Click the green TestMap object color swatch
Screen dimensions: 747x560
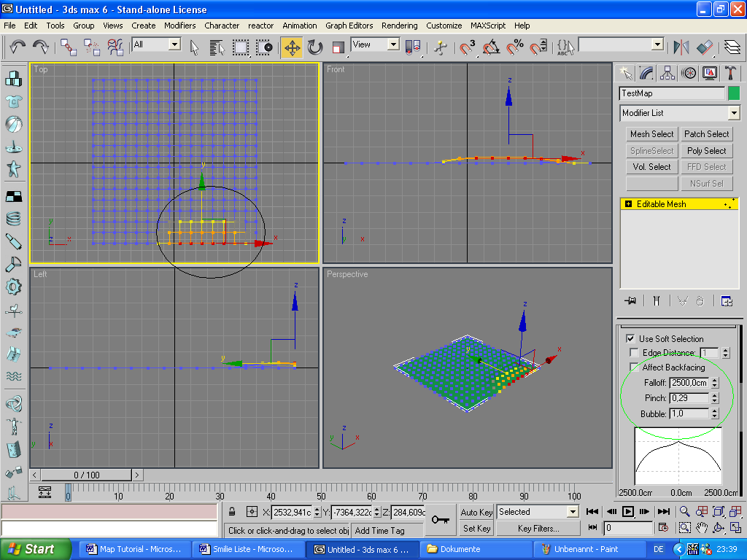734,93
